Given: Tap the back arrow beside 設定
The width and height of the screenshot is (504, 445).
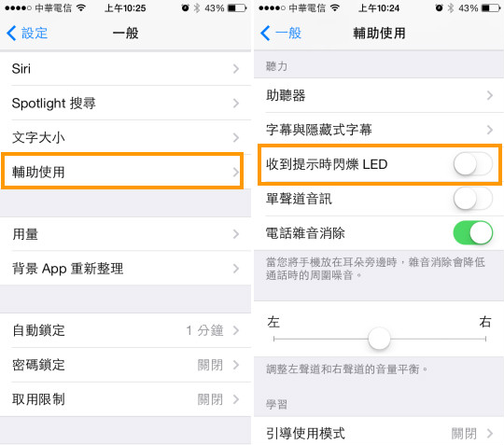Looking at the screenshot, I should [11, 33].
